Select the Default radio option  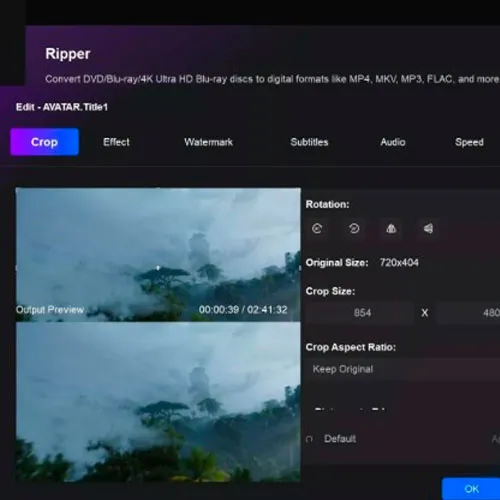(309, 439)
